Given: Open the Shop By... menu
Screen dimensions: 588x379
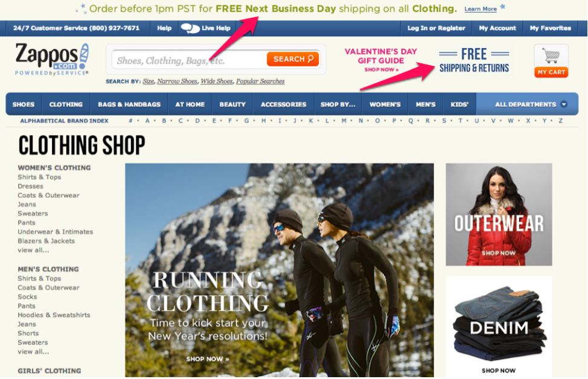Looking at the screenshot, I should point(337,104).
